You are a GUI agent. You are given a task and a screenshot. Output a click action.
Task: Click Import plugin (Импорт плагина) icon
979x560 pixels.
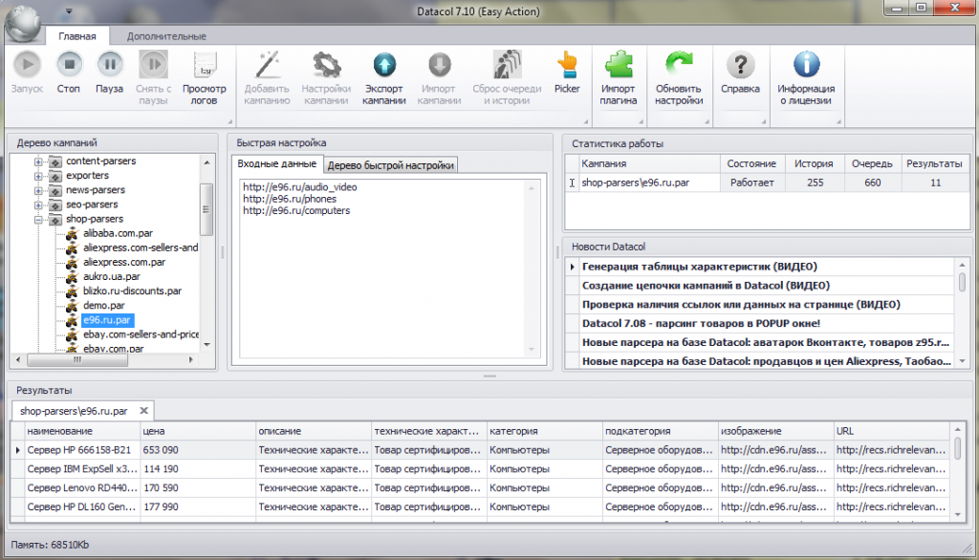click(x=618, y=66)
